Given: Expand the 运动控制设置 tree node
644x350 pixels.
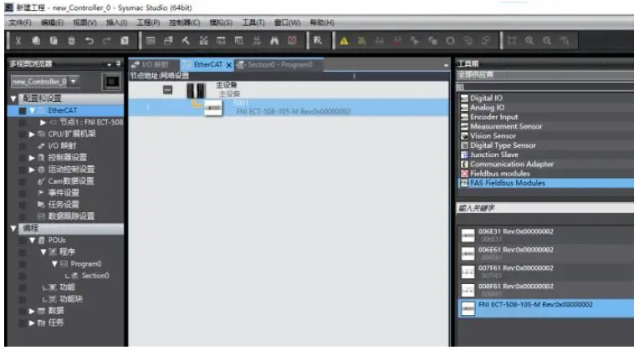Looking at the screenshot, I should coord(32,170).
